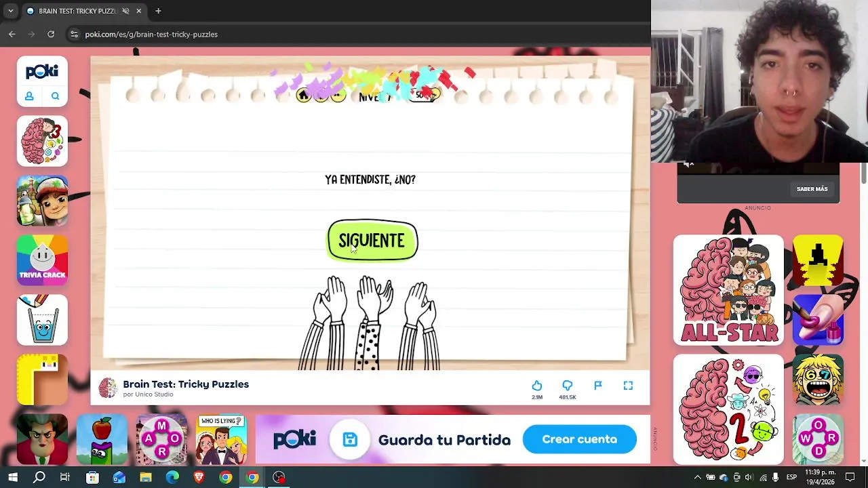The width and height of the screenshot is (868, 488).
Task: Open Brain Test All-Star game thumbnail
Action: click(728, 290)
